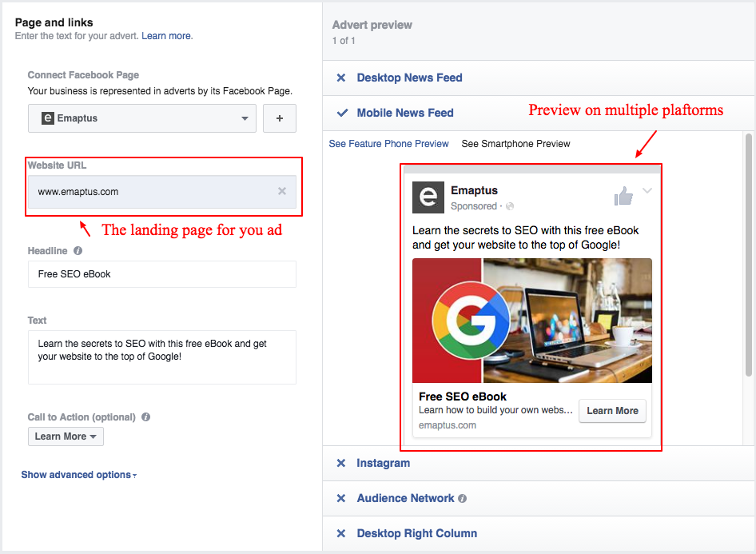756x554 pixels.
Task: Enable Desktop News Feed placement
Action: point(341,78)
